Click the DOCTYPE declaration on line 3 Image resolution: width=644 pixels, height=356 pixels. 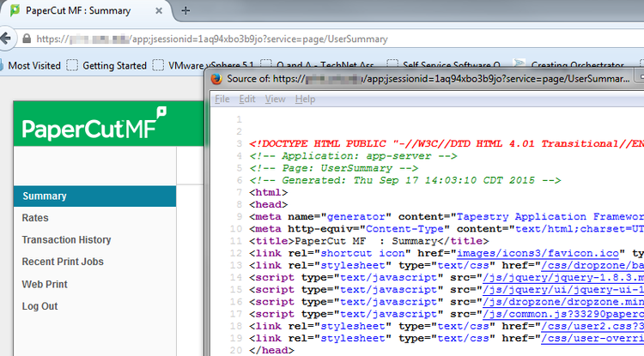pyautogui.click(x=447, y=144)
